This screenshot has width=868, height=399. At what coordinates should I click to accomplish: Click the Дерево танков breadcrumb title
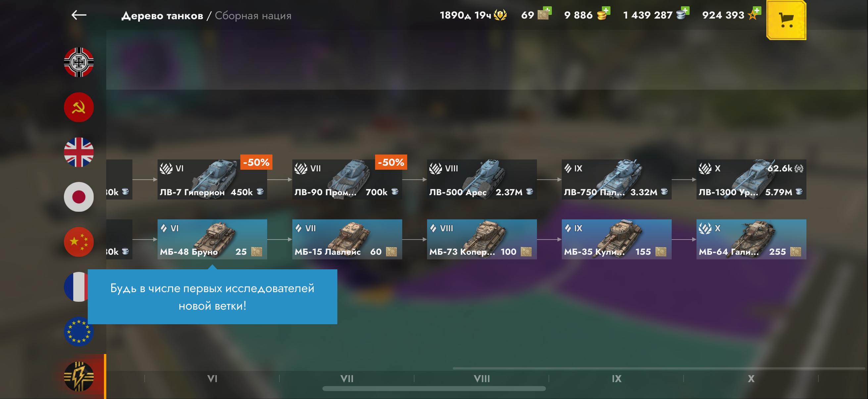(163, 16)
